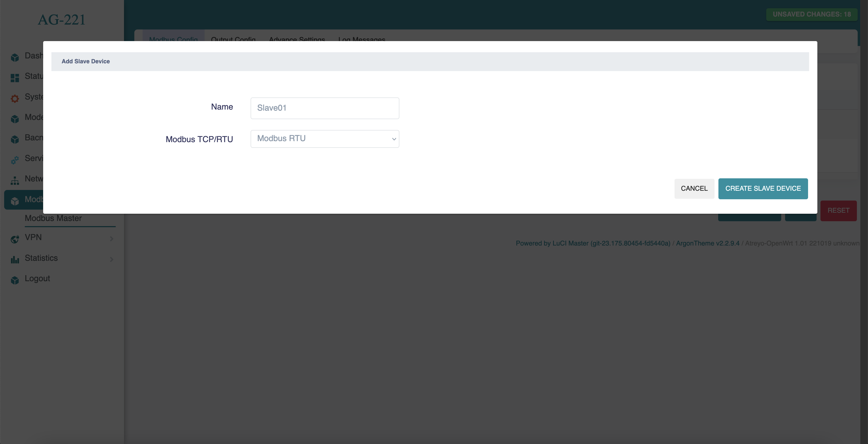Click the Status grid icon
The height and width of the screenshot is (444, 868).
point(14,78)
